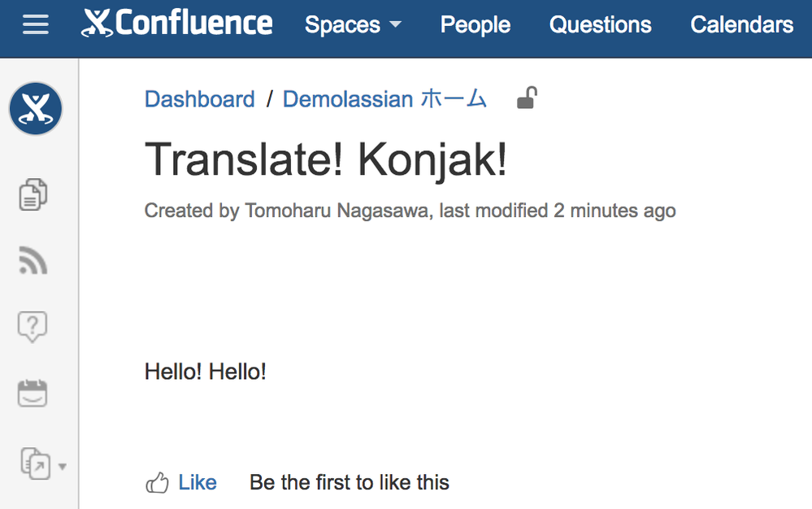This screenshot has height=509, width=812.
Task: Open the space avatar icon in sidebar
Action: [36, 109]
